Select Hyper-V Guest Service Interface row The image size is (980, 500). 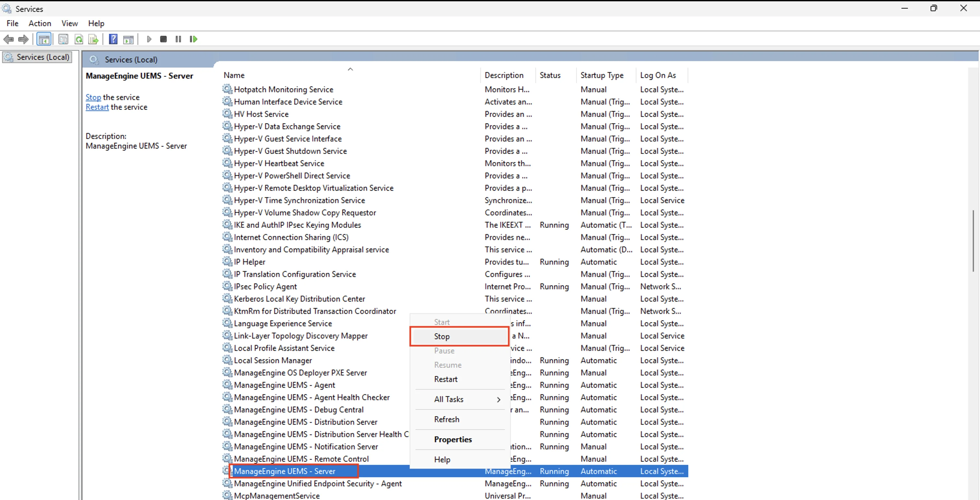455,138
